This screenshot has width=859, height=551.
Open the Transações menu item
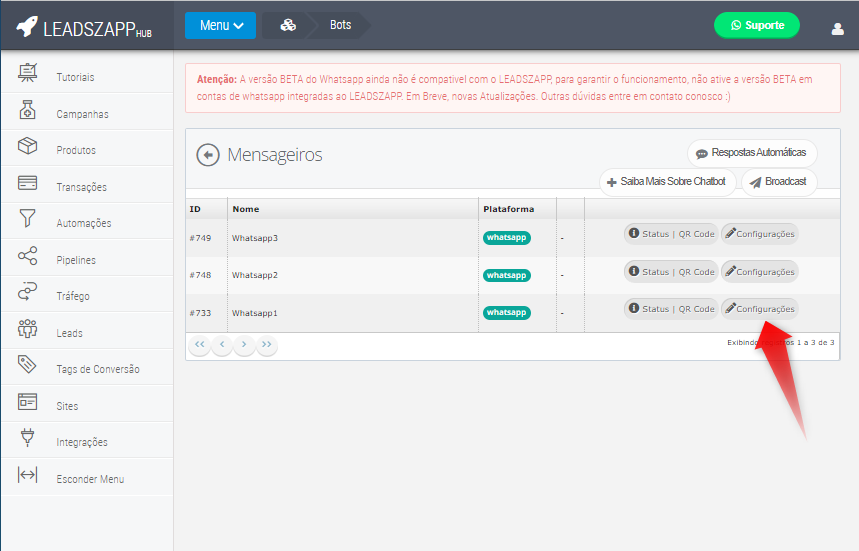81,187
